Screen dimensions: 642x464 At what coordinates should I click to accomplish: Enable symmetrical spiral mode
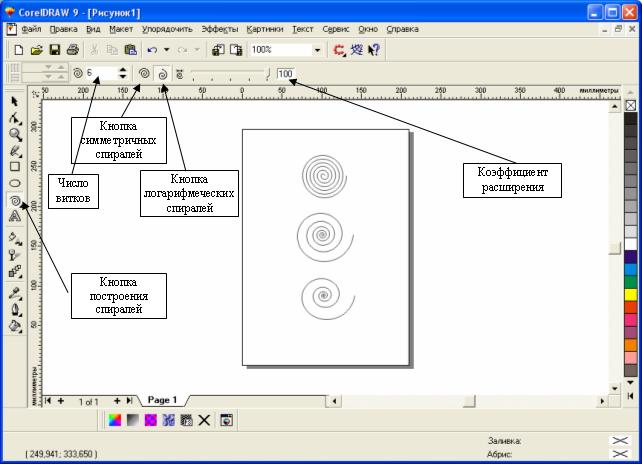[144, 74]
